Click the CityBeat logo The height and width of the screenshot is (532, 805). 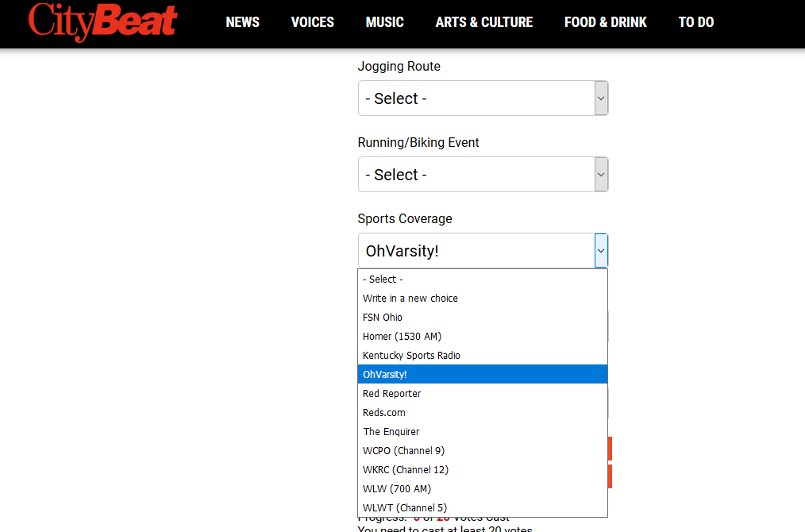102,21
